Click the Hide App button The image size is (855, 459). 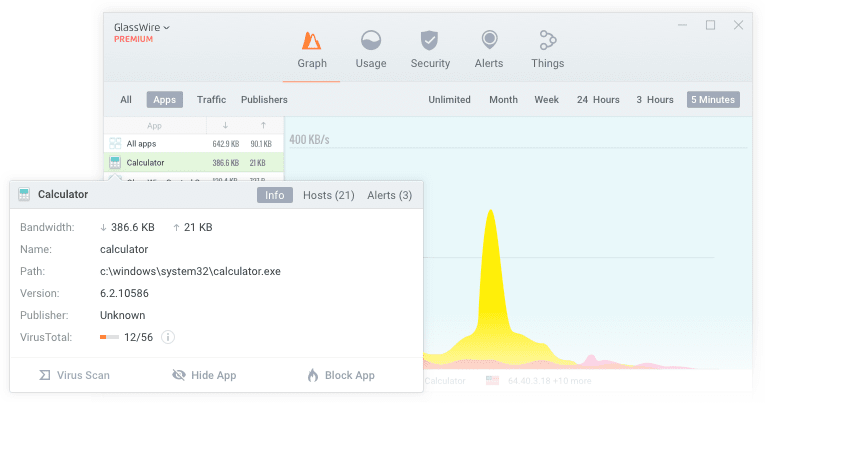click(x=204, y=376)
